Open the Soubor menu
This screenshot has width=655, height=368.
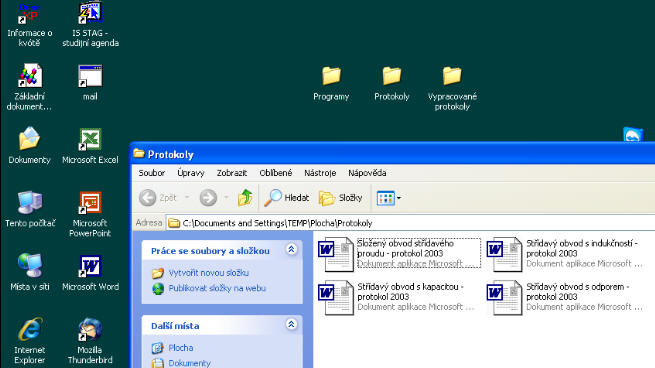tap(152, 173)
